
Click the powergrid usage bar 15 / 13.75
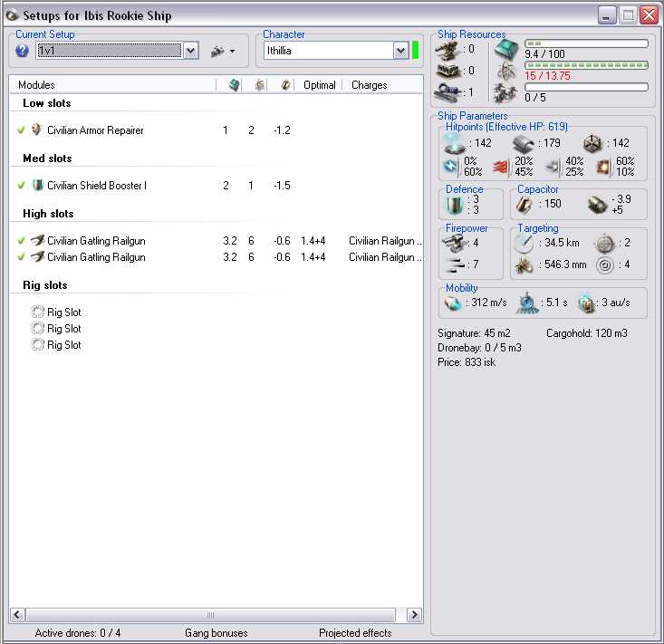(x=586, y=65)
